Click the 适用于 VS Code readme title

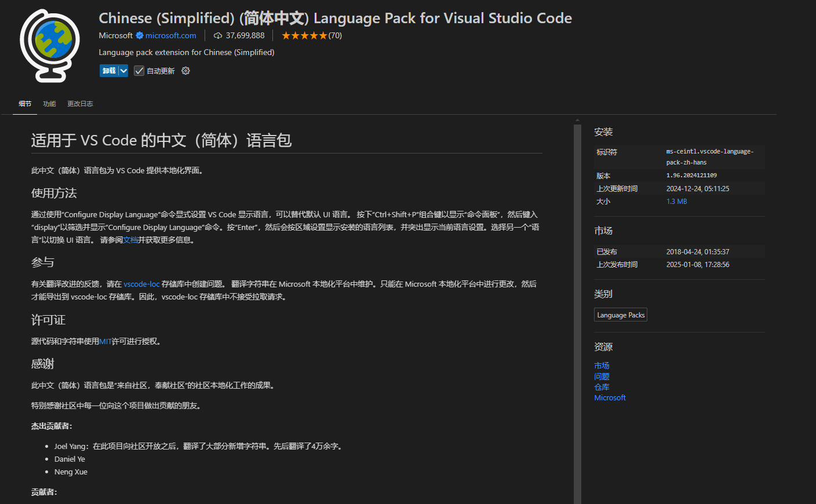coord(161,140)
